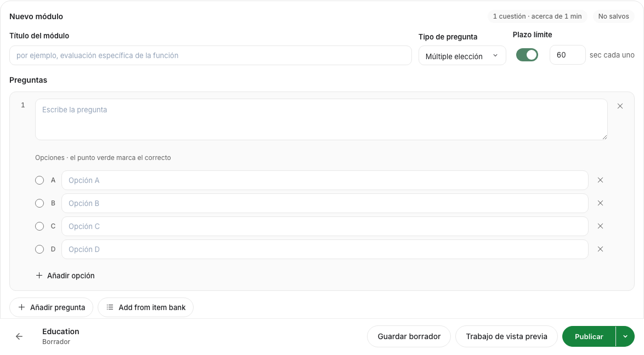This screenshot has height=355, width=644.
Task: Mark option B as correct
Action: (x=39, y=203)
